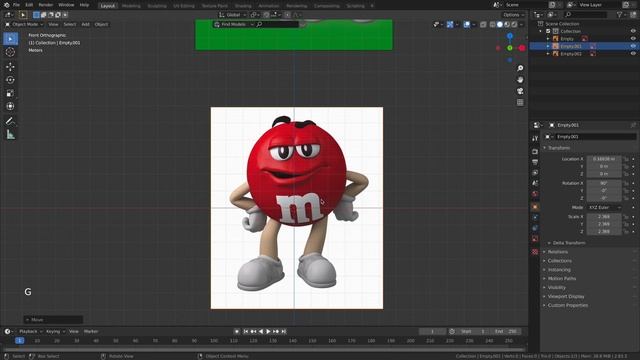The image size is (640, 360).
Task: Click the viewport pan hand icon
Action: click(x=520, y=80)
